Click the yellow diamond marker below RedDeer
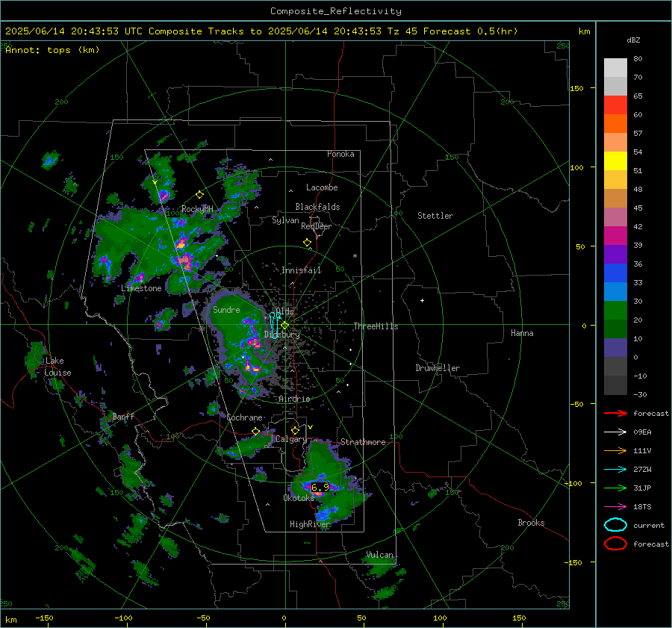This screenshot has width=672, height=628. tap(307, 242)
